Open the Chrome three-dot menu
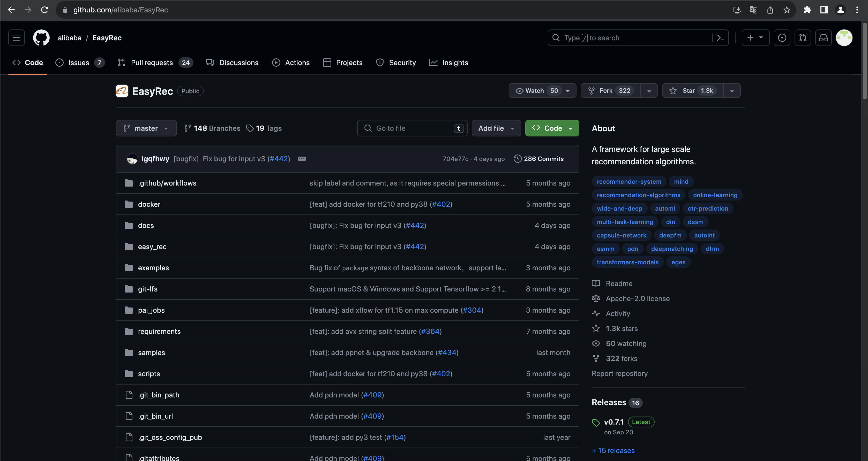Viewport: 868px width, 461px height. tap(857, 10)
